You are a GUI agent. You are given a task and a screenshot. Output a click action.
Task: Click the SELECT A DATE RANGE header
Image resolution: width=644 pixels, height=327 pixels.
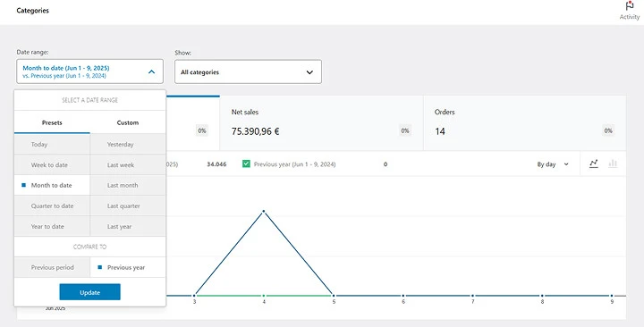tap(90, 100)
